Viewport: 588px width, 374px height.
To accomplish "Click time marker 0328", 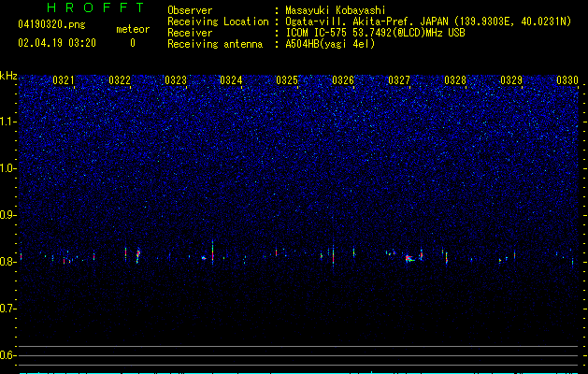I will pos(455,80).
